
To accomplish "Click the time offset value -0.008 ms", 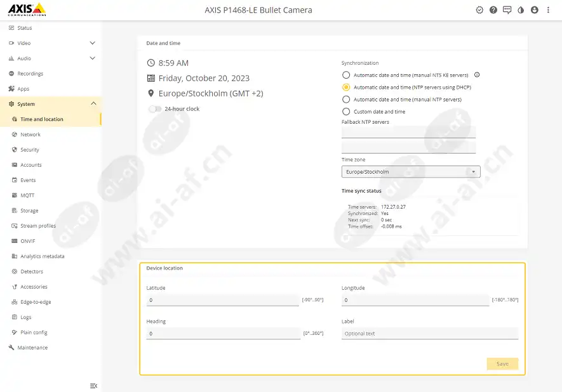I will point(391,226).
